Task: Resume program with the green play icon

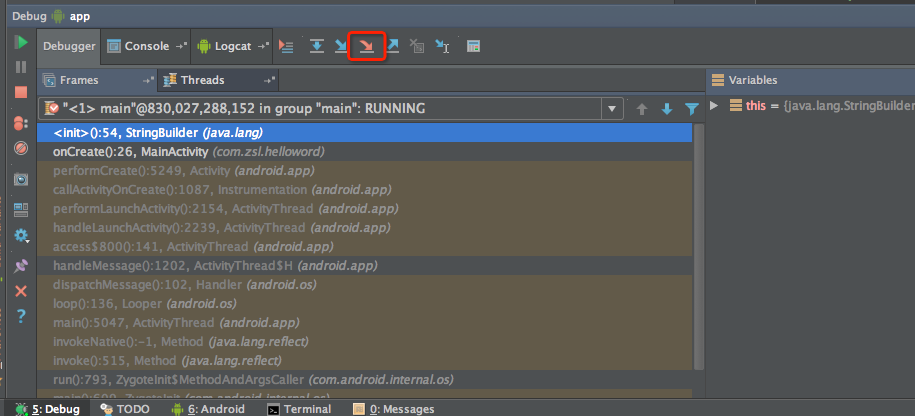Action: coord(21,43)
